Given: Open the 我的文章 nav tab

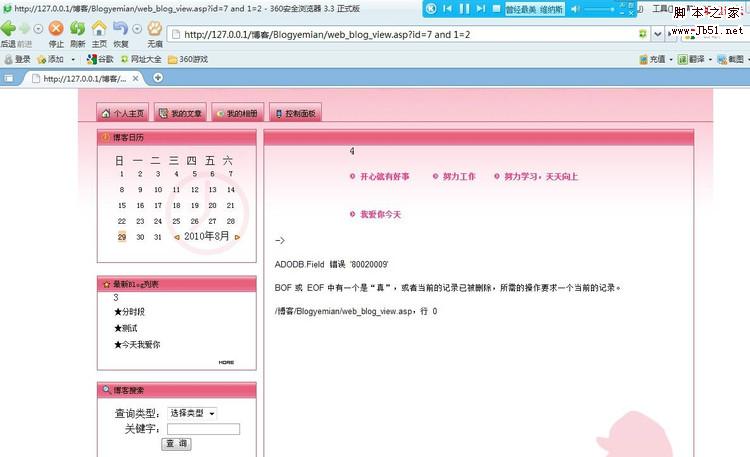Looking at the screenshot, I should (180, 113).
